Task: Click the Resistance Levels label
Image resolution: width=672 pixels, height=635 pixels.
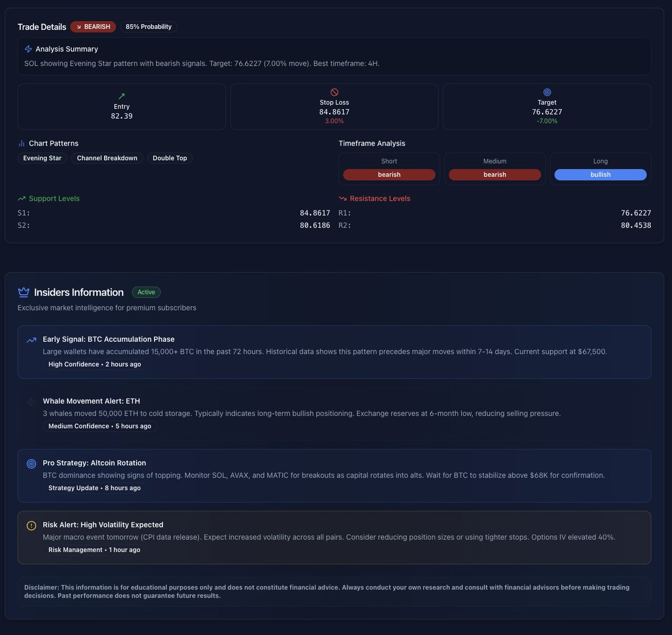Action: pos(380,198)
